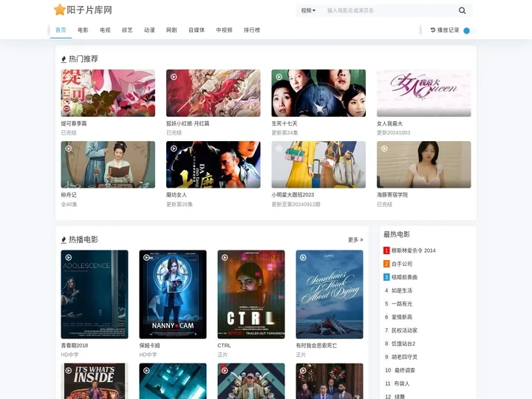Click the 厮坊女人 title link

[177, 195]
